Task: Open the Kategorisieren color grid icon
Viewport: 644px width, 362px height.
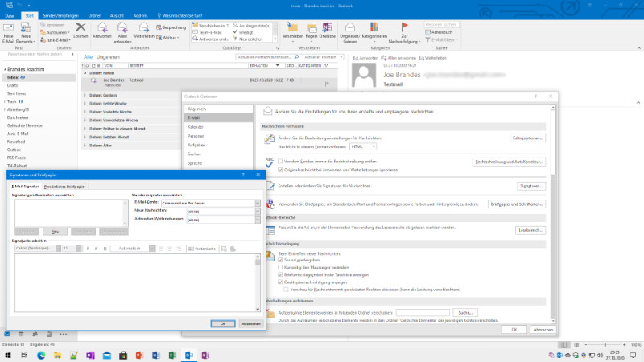Action: click(374, 27)
